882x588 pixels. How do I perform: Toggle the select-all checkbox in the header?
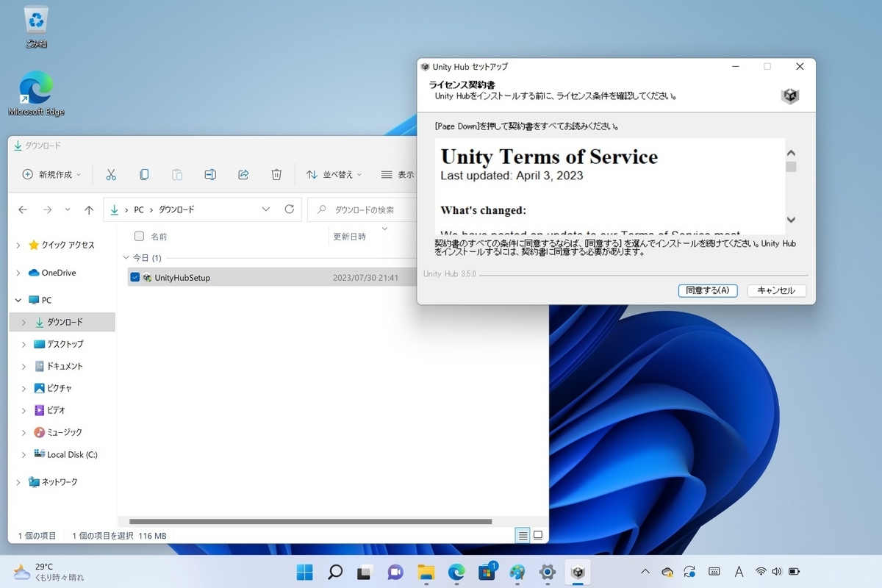click(139, 236)
